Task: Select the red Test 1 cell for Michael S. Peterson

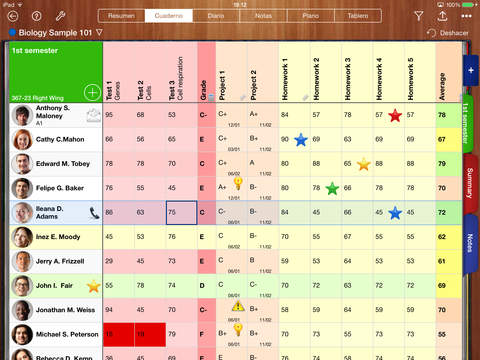Action: click(119, 334)
